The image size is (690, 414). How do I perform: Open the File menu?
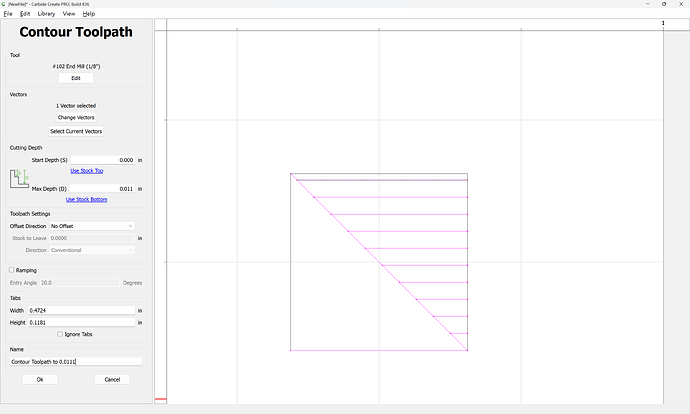coord(8,14)
